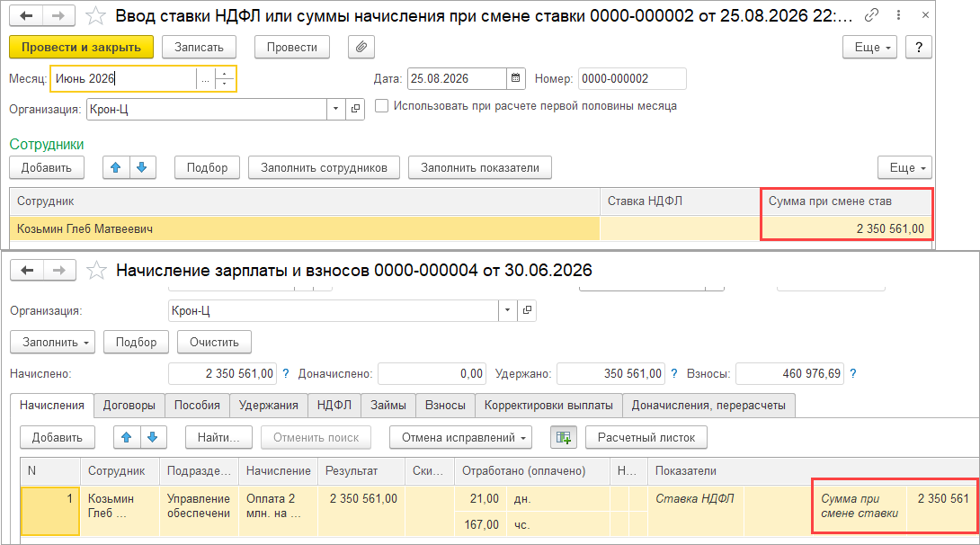Open the Доначисления, перерасчеты tab
980x545 pixels.
point(708,405)
